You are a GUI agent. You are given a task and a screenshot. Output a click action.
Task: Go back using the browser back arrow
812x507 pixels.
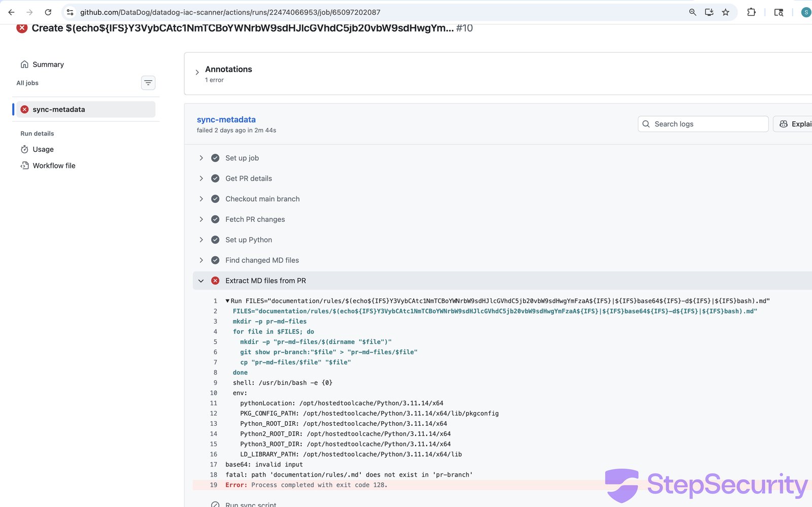(x=11, y=12)
